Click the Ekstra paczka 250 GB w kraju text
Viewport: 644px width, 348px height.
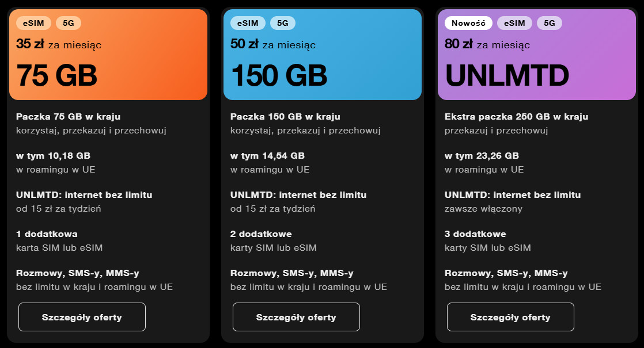516,117
